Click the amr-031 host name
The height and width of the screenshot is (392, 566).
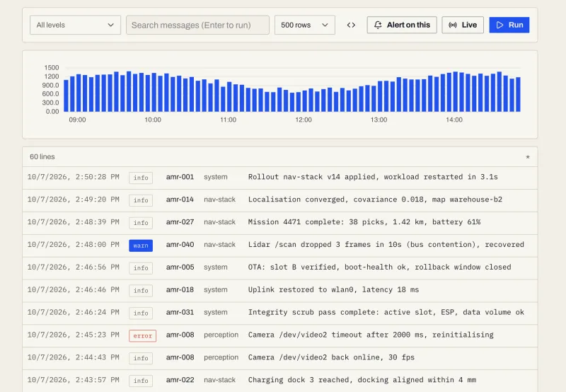pyautogui.click(x=180, y=312)
